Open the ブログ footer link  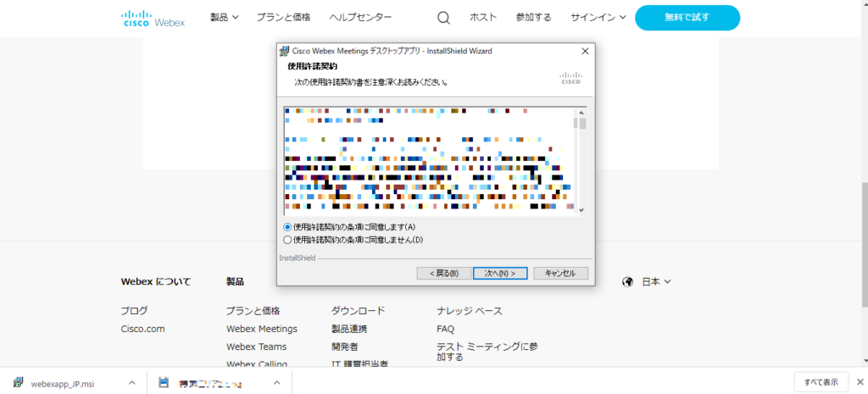click(x=134, y=310)
